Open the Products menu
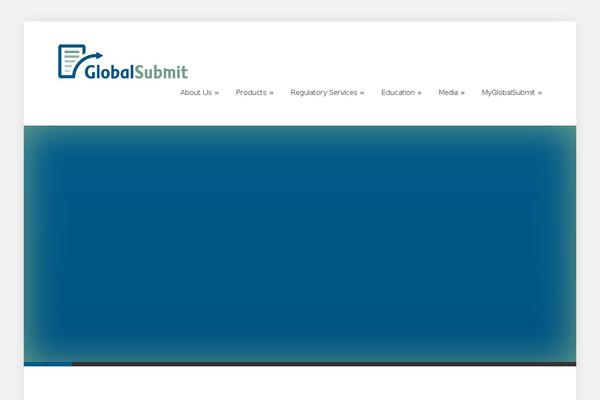This screenshot has height=400, width=600. pyautogui.click(x=254, y=93)
